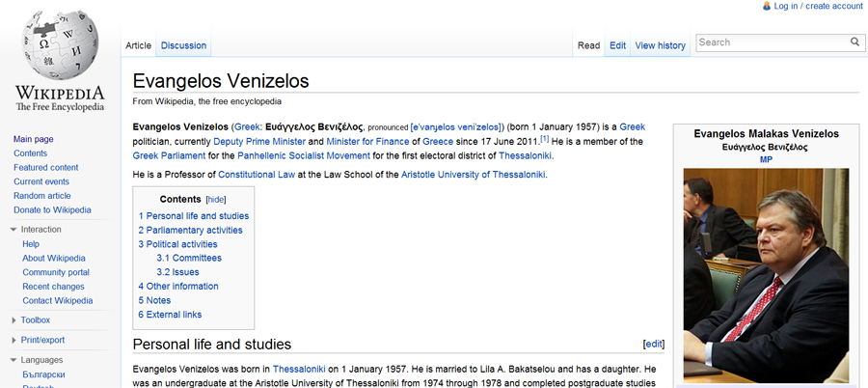Click the Wikipedia globe logo
Image resolution: width=868 pixels, height=388 pixels.
point(59,50)
